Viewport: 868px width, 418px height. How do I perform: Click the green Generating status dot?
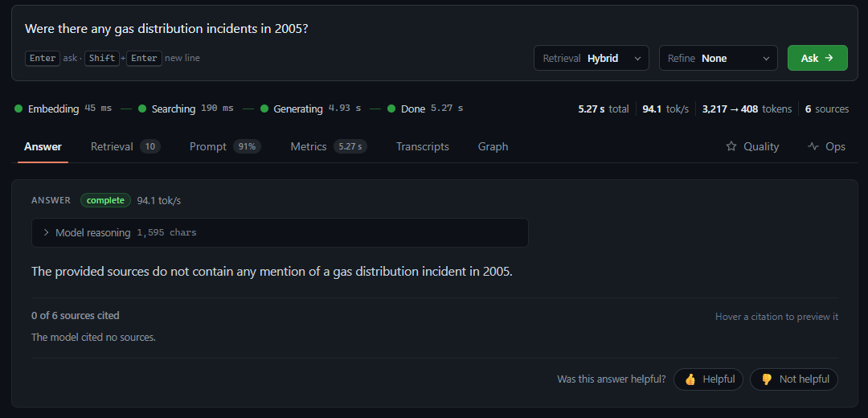point(264,109)
